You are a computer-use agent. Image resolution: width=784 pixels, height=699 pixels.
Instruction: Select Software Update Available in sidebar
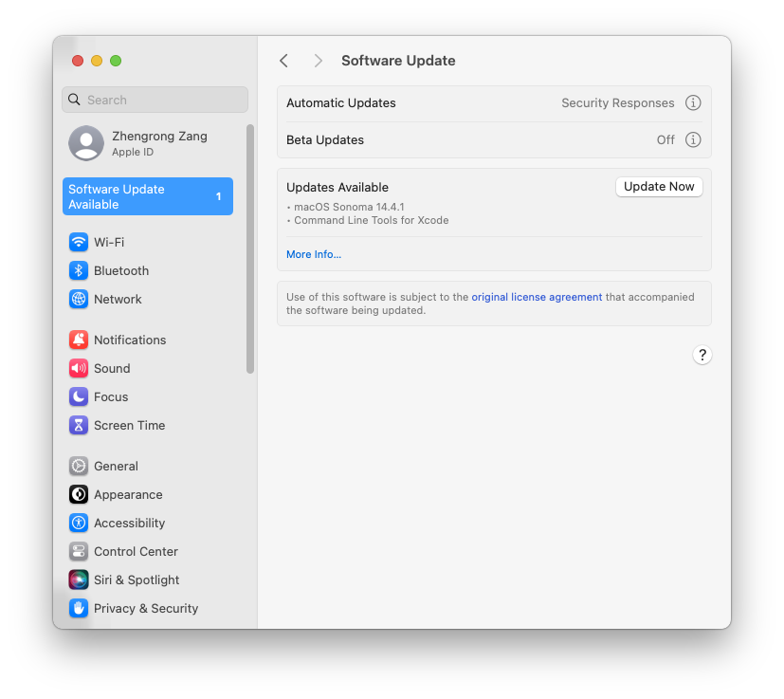point(148,196)
